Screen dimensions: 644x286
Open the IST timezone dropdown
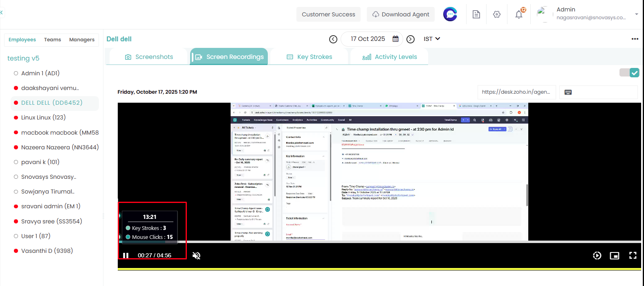(x=432, y=39)
